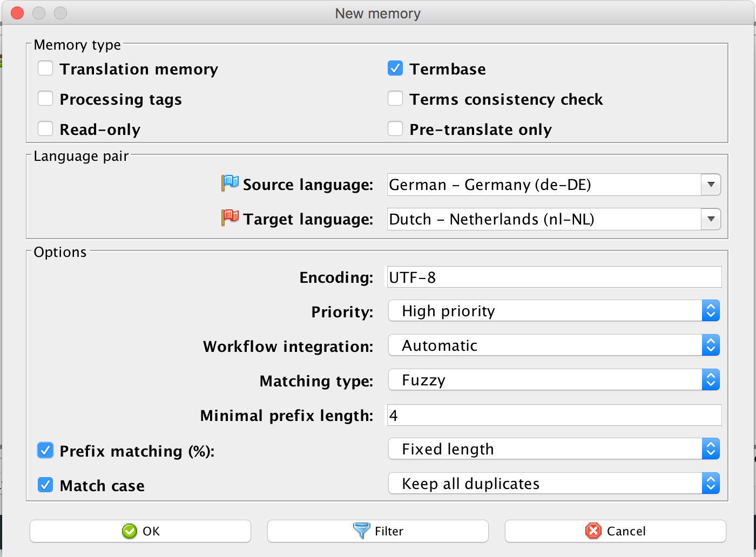Focus the Minimal prefix length field

pyautogui.click(x=553, y=416)
